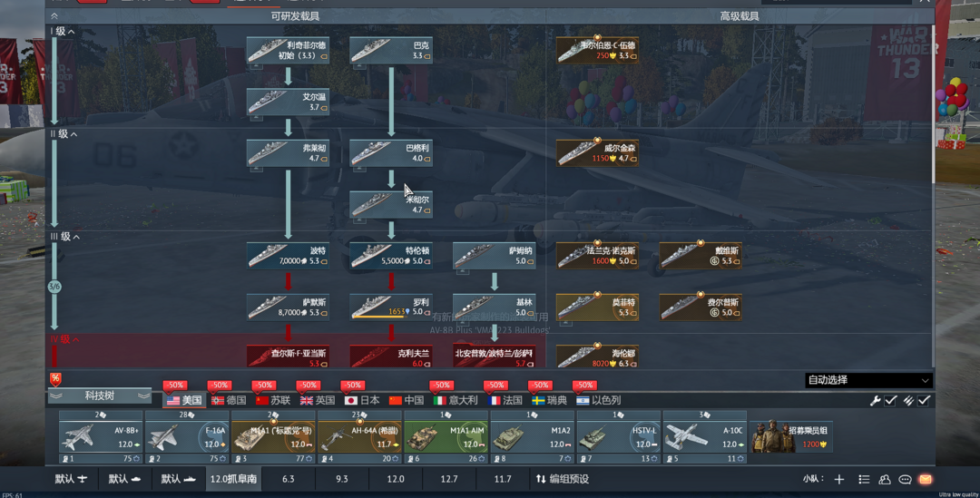980x498 pixels.
Task: Expand the 科技树 selector
Action: coord(100,396)
